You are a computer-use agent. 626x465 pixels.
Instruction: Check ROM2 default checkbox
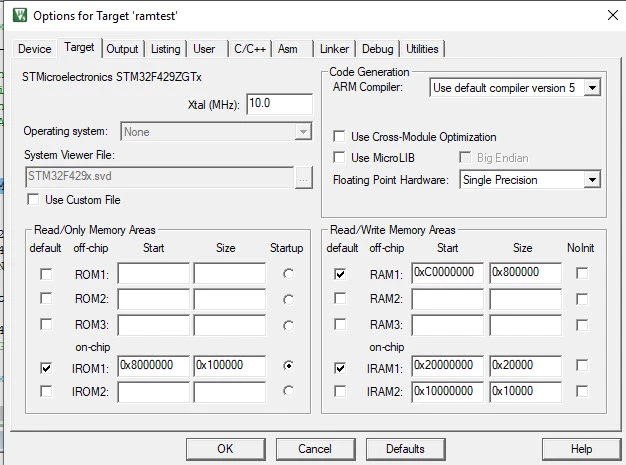46,298
